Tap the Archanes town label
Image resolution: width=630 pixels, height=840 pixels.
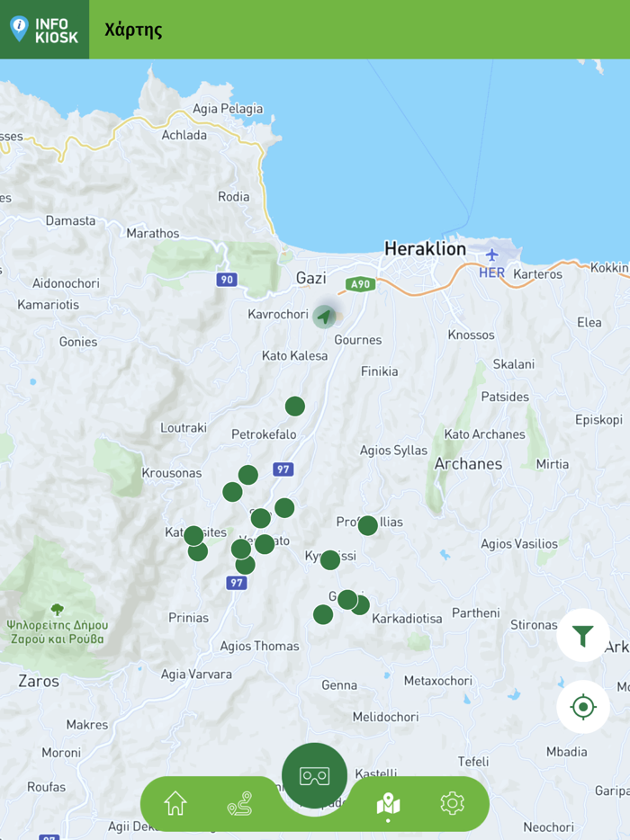468,463
